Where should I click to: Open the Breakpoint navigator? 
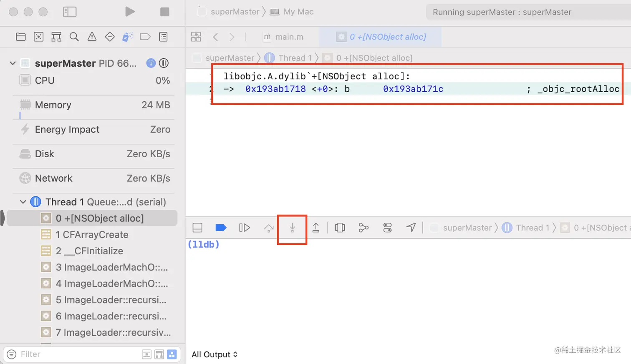(x=145, y=37)
